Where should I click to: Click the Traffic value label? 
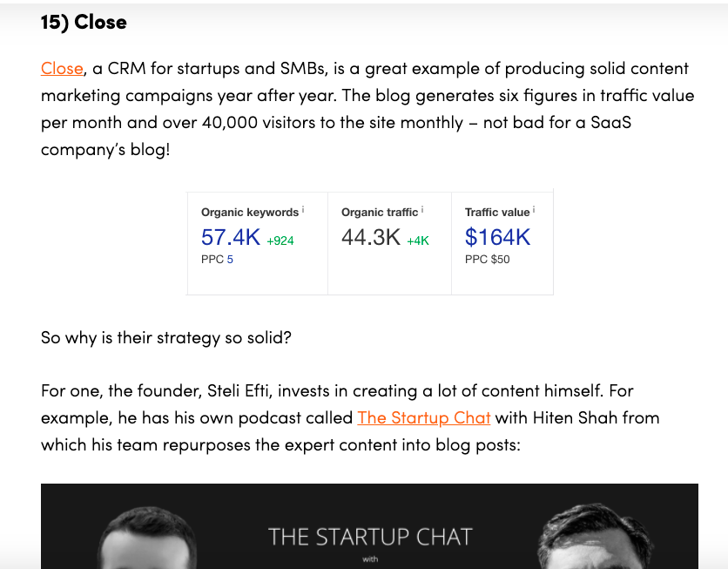[x=496, y=213]
